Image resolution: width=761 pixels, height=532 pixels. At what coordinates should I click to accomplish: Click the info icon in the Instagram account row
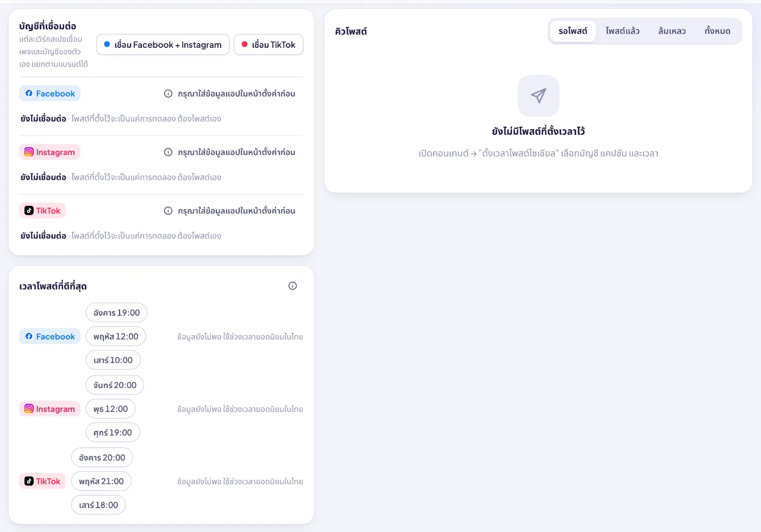tap(168, 152)
